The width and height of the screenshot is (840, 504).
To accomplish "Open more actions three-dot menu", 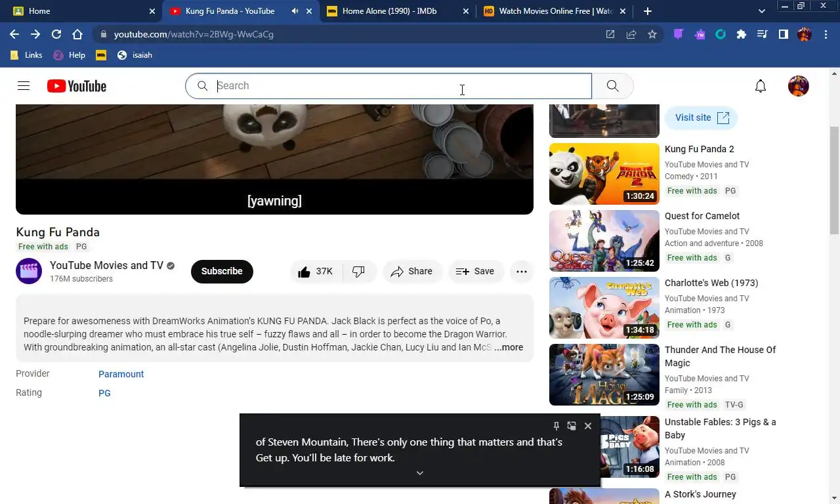I will [x=522, y=272].
